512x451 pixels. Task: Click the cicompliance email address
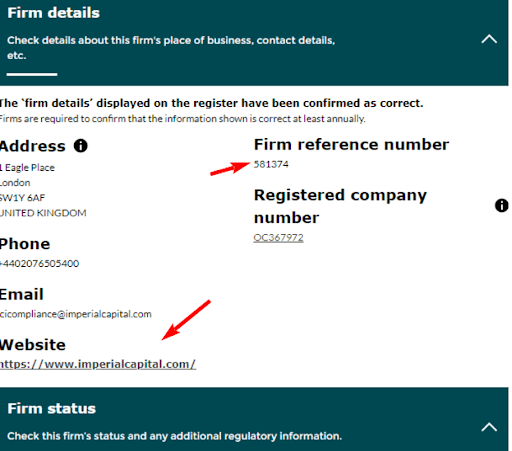click(x=76, y=314)
